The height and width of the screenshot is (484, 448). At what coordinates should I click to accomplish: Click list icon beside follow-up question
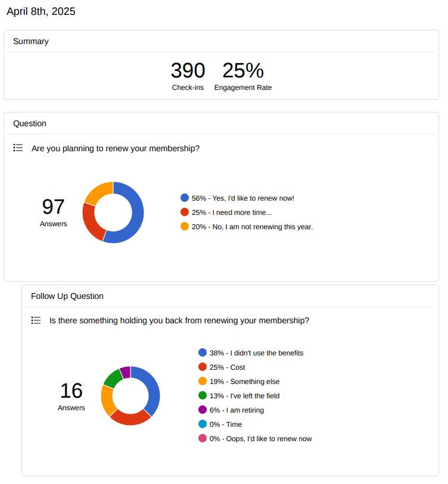(36, 320)
